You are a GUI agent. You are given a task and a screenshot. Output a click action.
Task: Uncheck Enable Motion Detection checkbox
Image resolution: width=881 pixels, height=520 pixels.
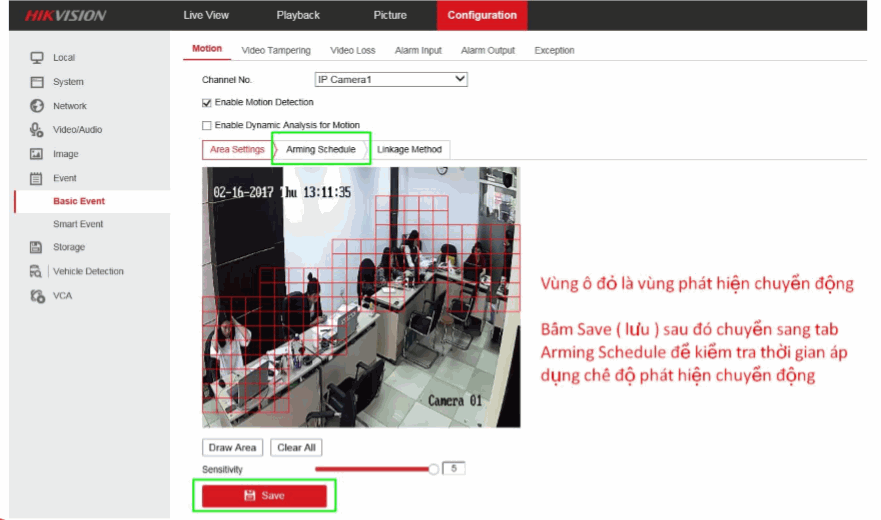(x=207, y=102)
